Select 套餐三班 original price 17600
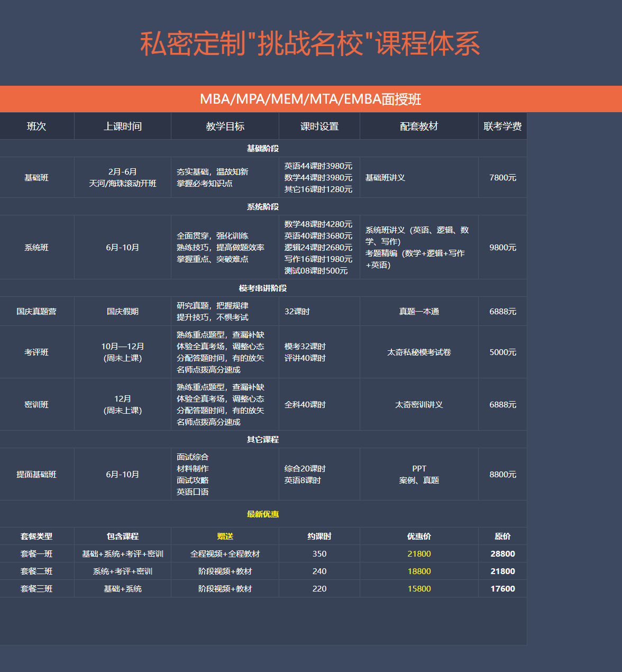Viewport: 622px width, 672px height. [x=502, y=589]
